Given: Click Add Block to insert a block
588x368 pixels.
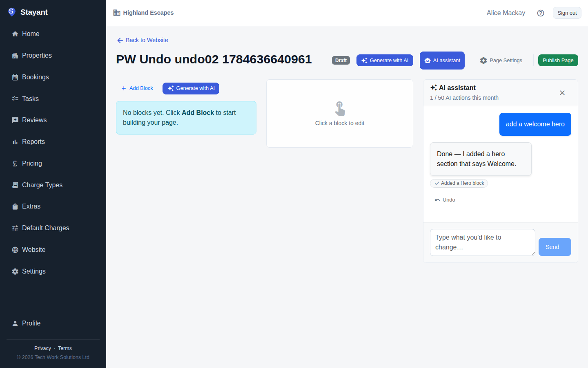Looking at the screenshot, I should [x=137, y=88].
